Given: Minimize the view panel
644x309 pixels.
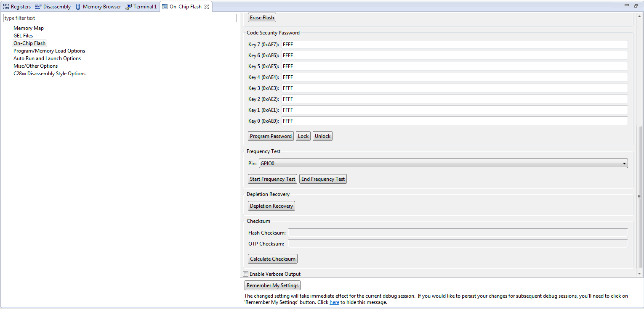Looking at the screenshot, I should point(629,5).
